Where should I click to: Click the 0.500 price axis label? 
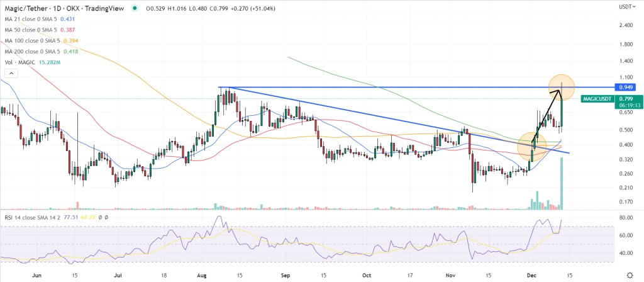[x=626, y=130]
